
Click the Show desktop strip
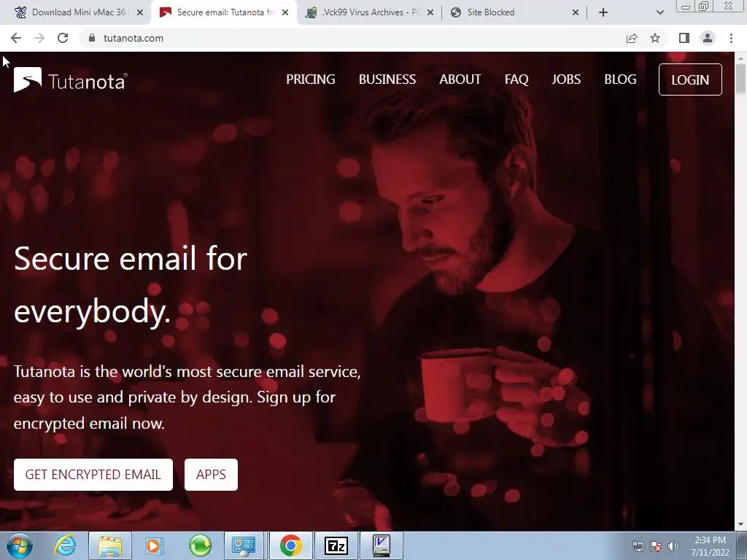click(x=743, y=546)
